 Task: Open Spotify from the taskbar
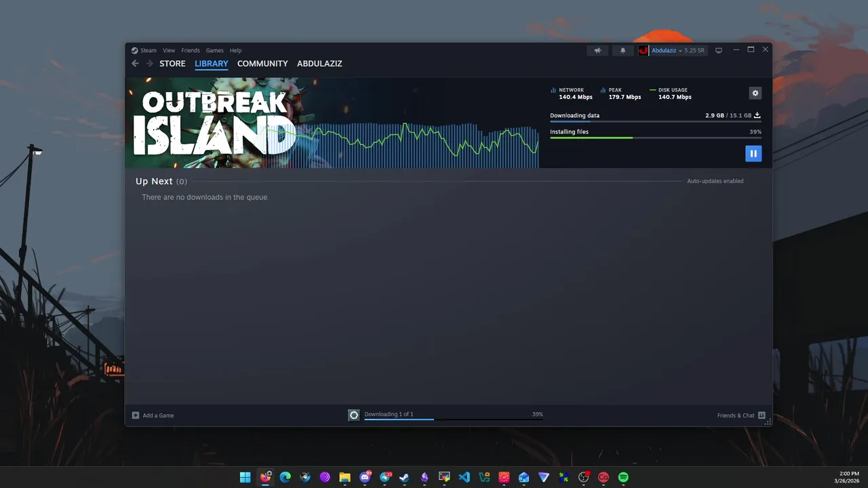(623, 477)
